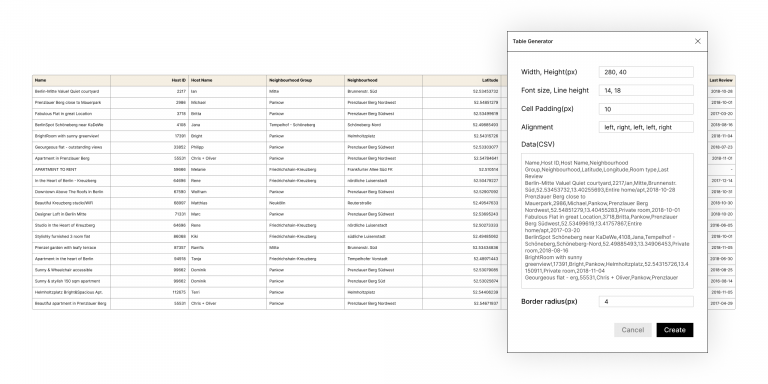Select the Latitude column header

[462, 80]
